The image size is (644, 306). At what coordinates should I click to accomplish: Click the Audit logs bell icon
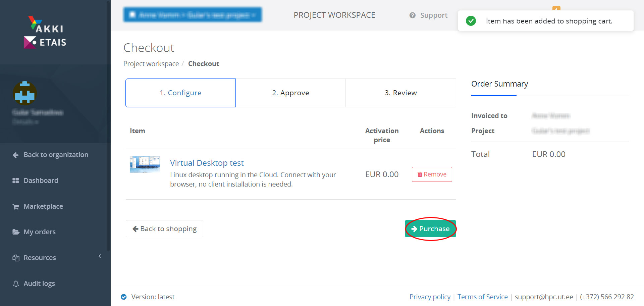[x=16, y=284]
